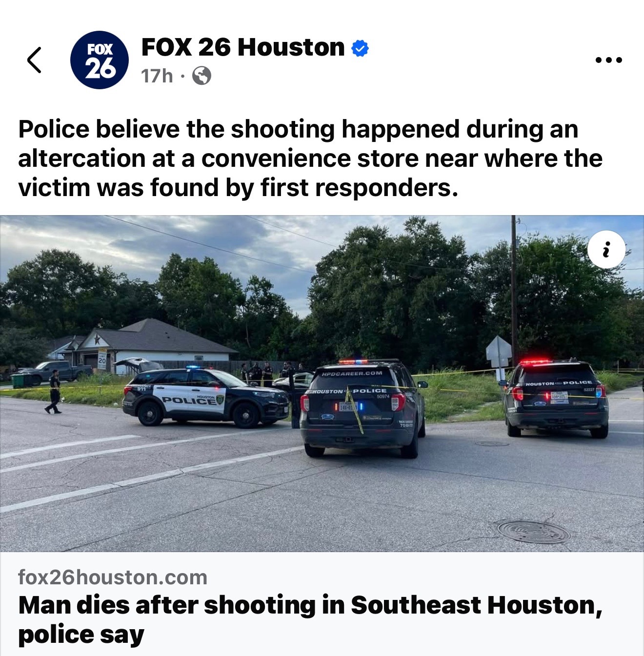
Task: Open the police scene article photo
Action: (322, 383)
